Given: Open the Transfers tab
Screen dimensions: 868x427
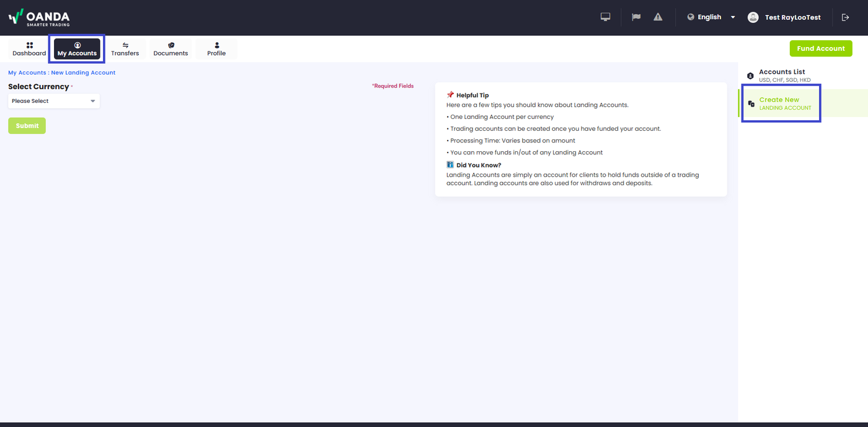Looking at the screenshot, I should [x=125, y=49].
